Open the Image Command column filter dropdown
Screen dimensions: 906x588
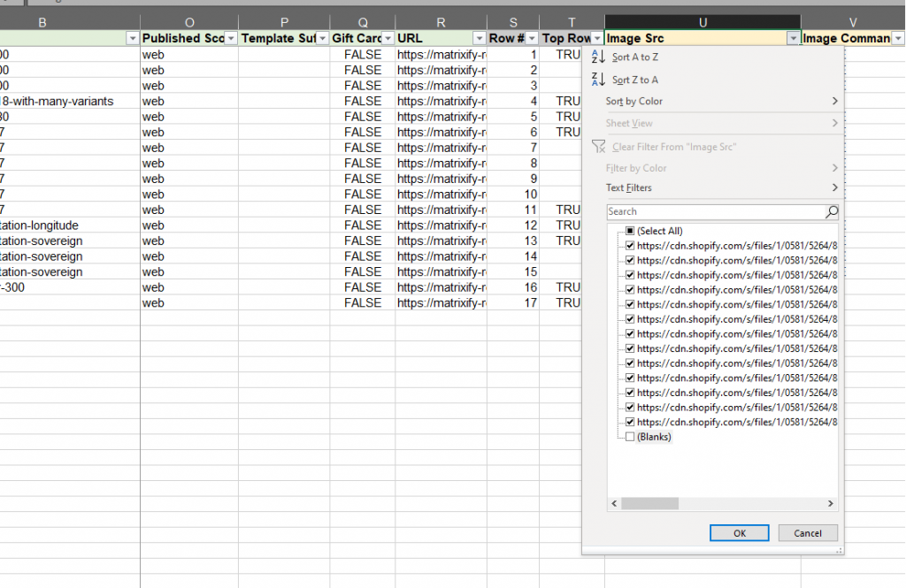(x=897, y=38)
